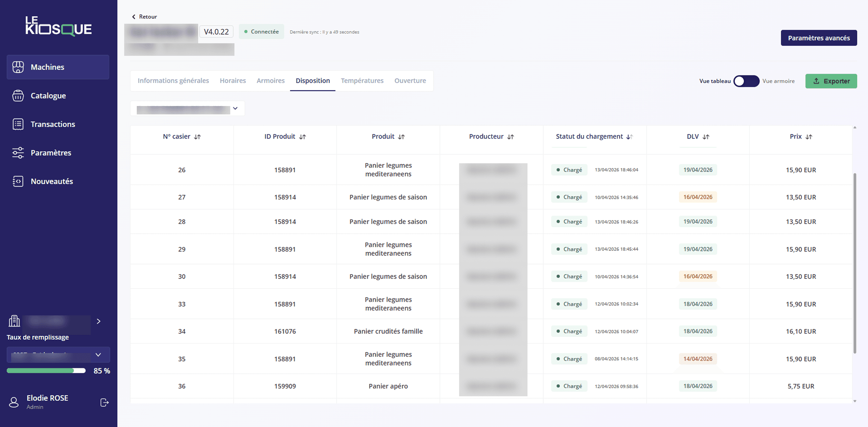Switch to Armoires tab
Screen dimensions: 868x427
[x=271, y=81]
